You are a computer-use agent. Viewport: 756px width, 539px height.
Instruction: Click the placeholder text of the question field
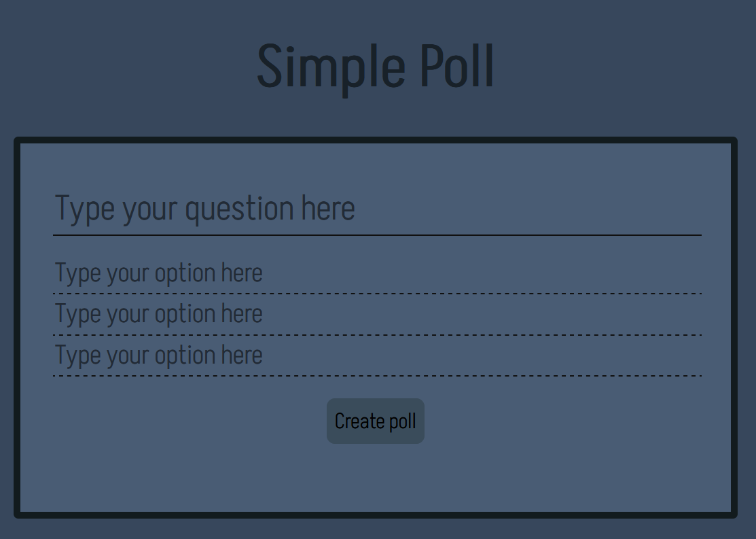click(204, 208)
